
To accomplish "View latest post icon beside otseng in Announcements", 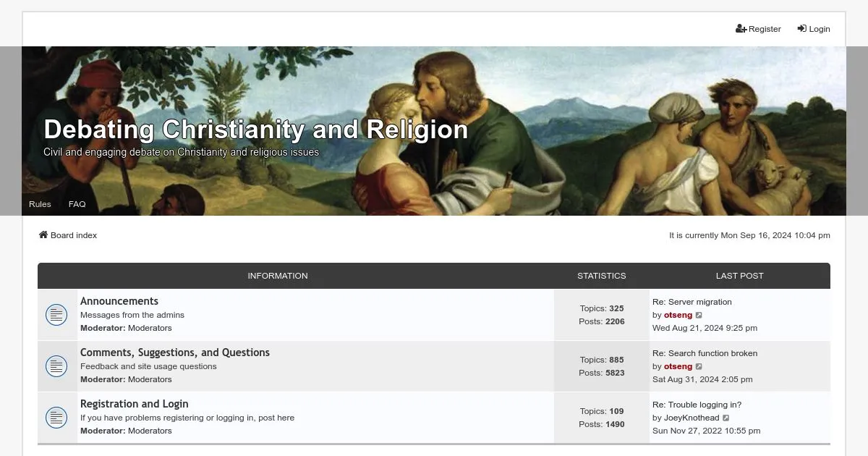I will 699,316.
